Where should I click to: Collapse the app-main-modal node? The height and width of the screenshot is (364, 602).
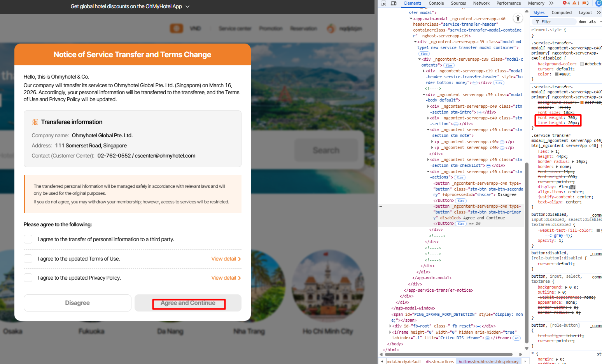411,19
